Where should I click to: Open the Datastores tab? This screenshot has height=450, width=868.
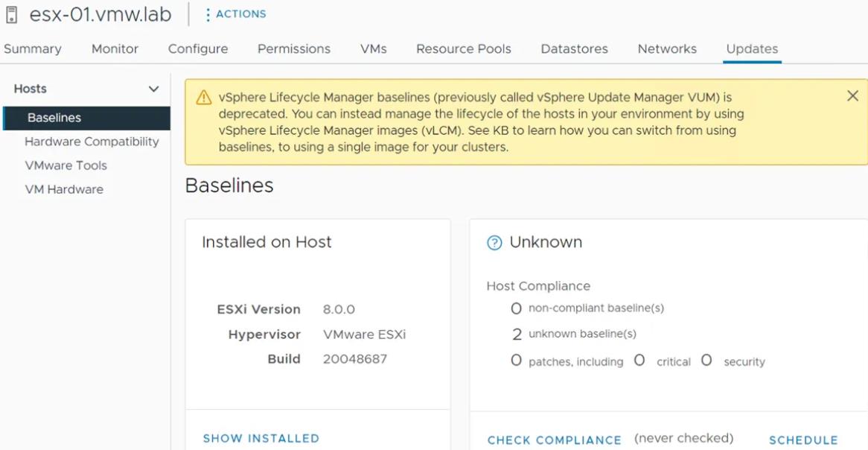click(575, 48)
